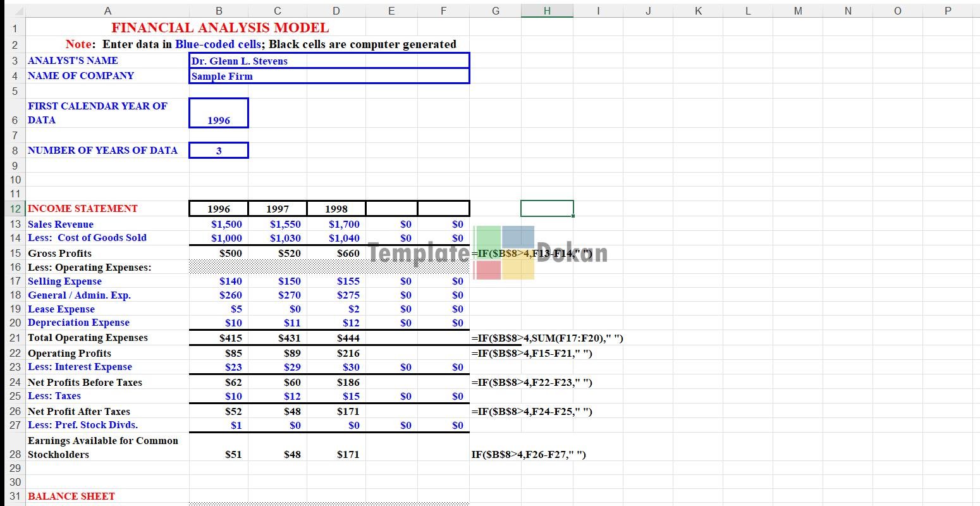Click the INCOME STATEMENT label cell
The image size is (980, 506).
tap(83, 209)
